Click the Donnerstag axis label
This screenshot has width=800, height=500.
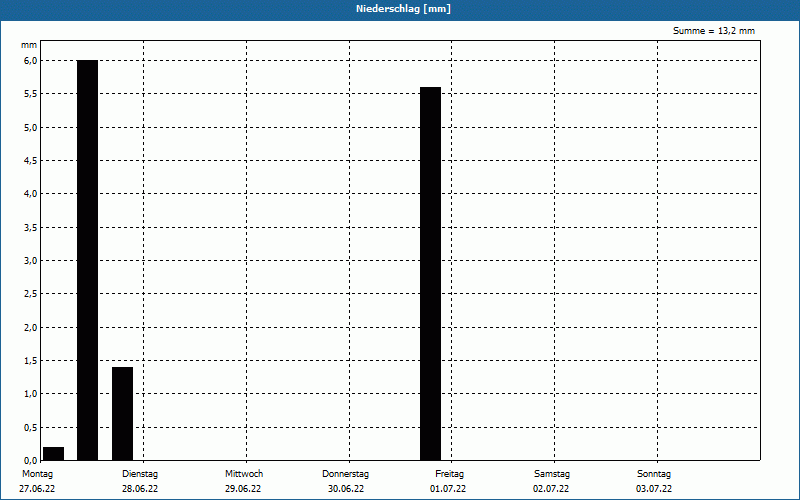[345, 474]
